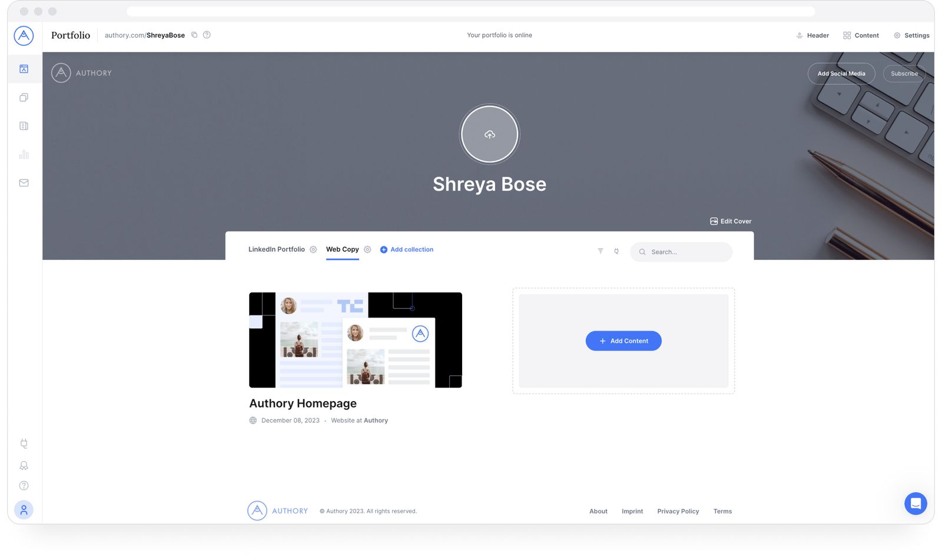Open Settings in top toolbar
942x560 pixels.
(x=911, y=35)
